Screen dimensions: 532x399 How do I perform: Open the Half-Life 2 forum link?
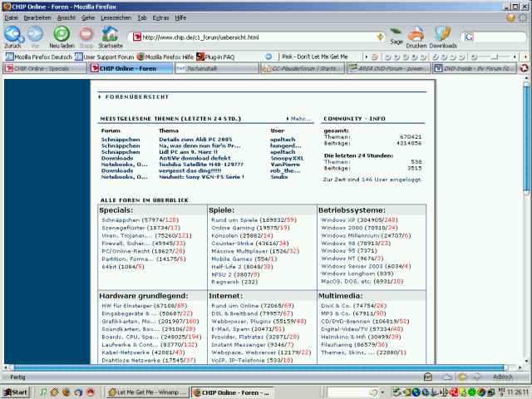click(x=225, y=267)
